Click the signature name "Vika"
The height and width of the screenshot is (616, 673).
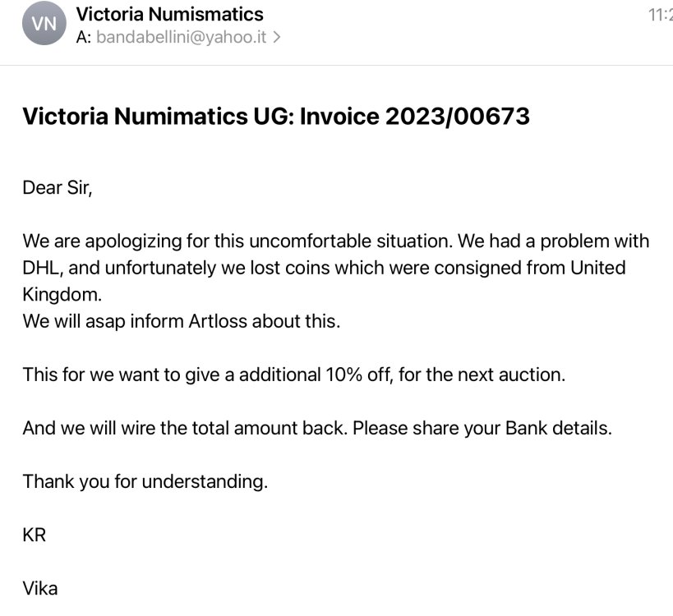(x=40, y=588)
